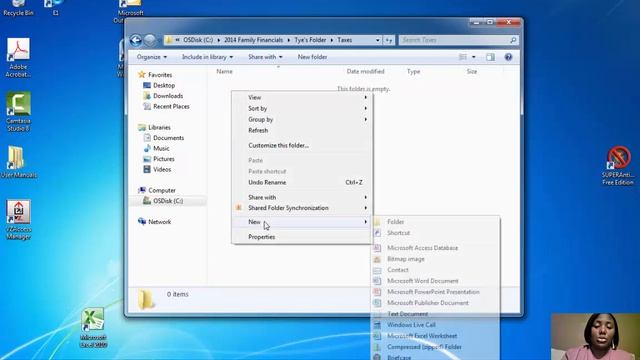Click Tye's Folder breadcrumb in address bar
The image size is (640, 360).
pyautogui.click(x=310, y=40)
